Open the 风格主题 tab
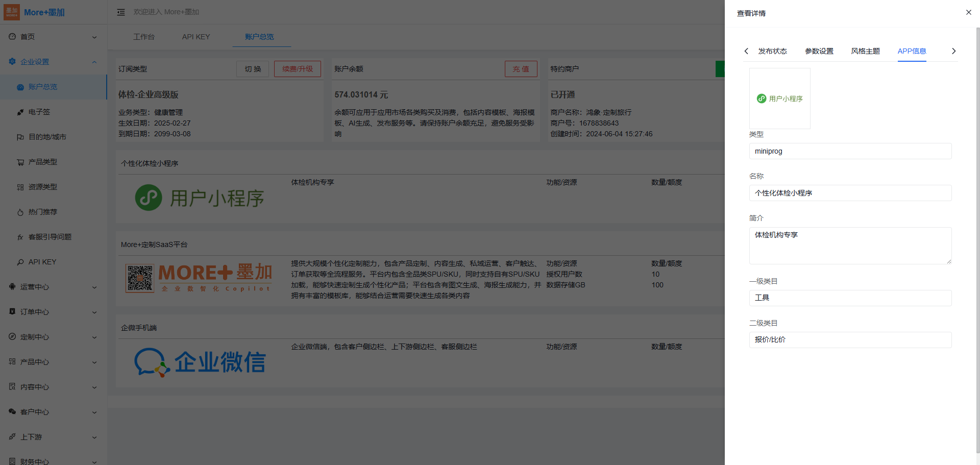This screenshot has width=980, height=465. coord(865,51)
